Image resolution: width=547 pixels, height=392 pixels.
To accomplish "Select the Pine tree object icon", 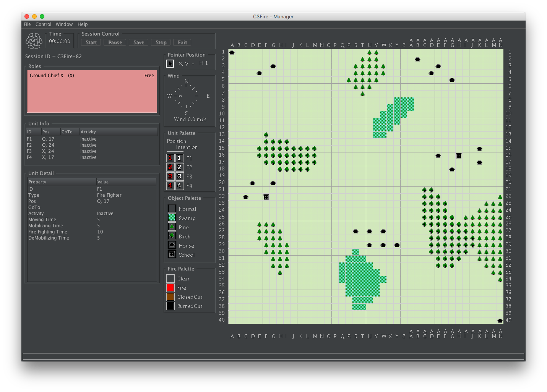I will (172, 227).
